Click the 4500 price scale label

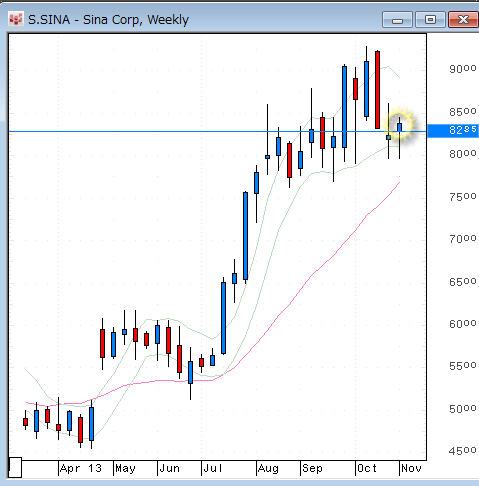463,451
